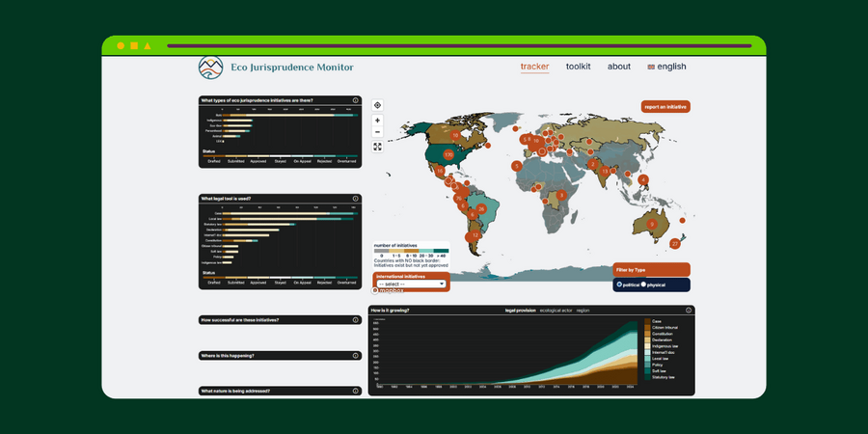Zoom out the map with minus button
The height and width of the screenshot is (434, 868).
pyautogui.click(x=377, y=132)
